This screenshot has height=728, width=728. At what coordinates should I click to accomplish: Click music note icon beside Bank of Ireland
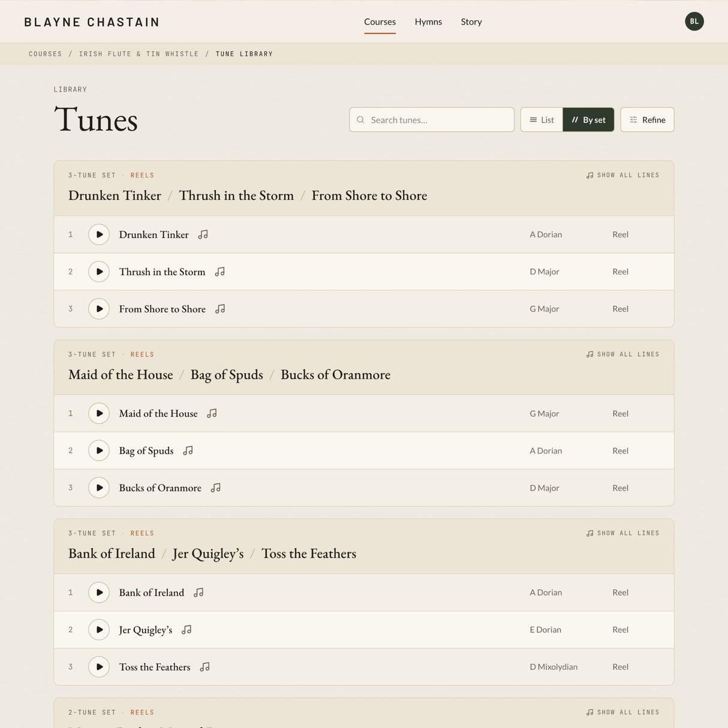point(198,592)
